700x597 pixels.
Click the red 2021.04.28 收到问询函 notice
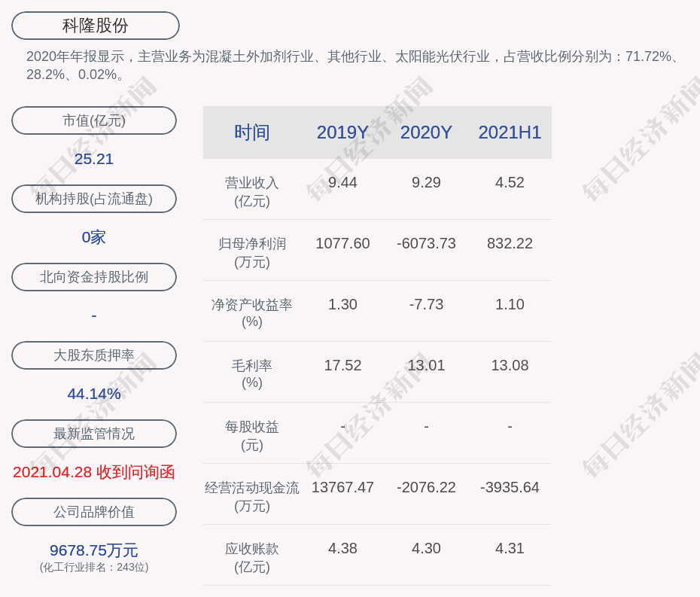tap(94, 472)
